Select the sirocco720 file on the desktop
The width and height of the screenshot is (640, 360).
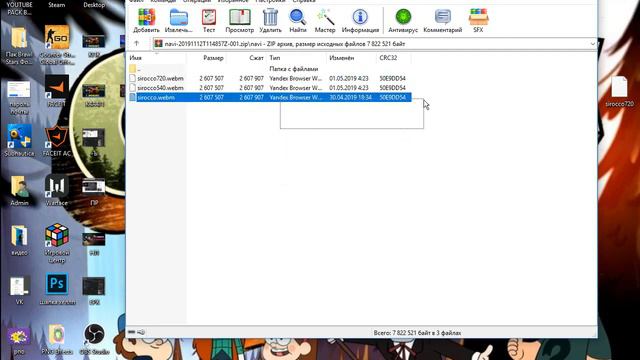coord(619,91)
